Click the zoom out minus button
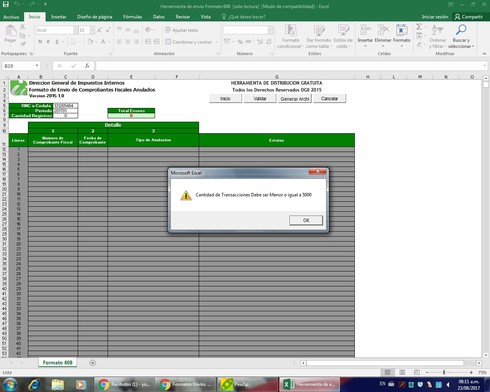This screenshot has width=490, height=392. (427, 372)
